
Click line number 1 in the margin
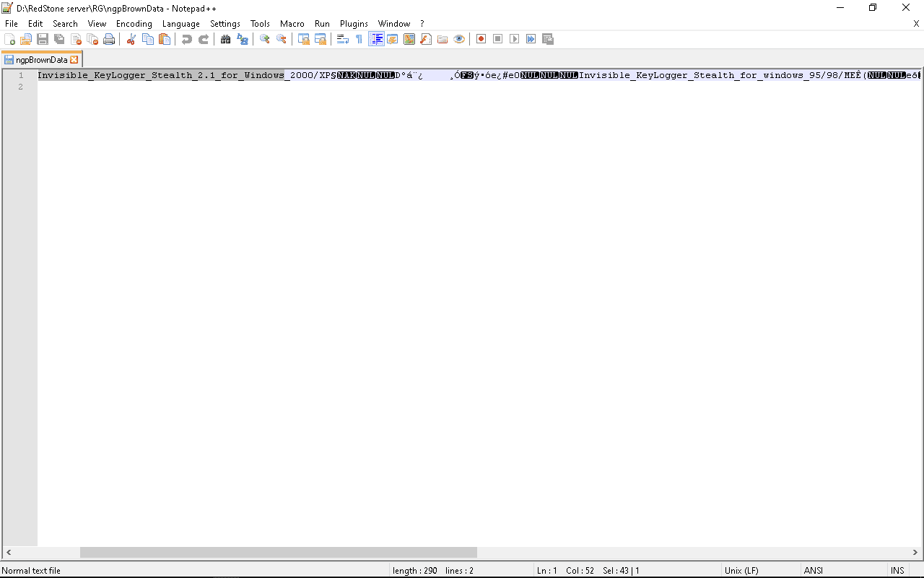pos(21,75)
